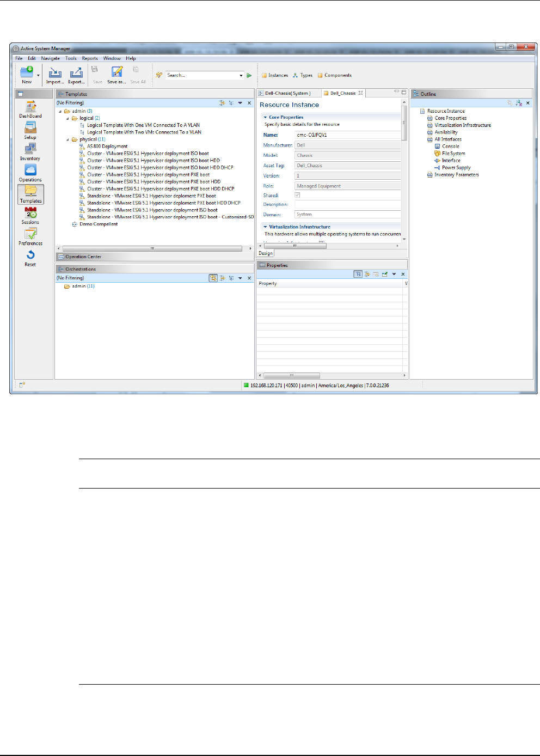Switch to Dell-Chassis( System ) editor tab

point(288,93)
